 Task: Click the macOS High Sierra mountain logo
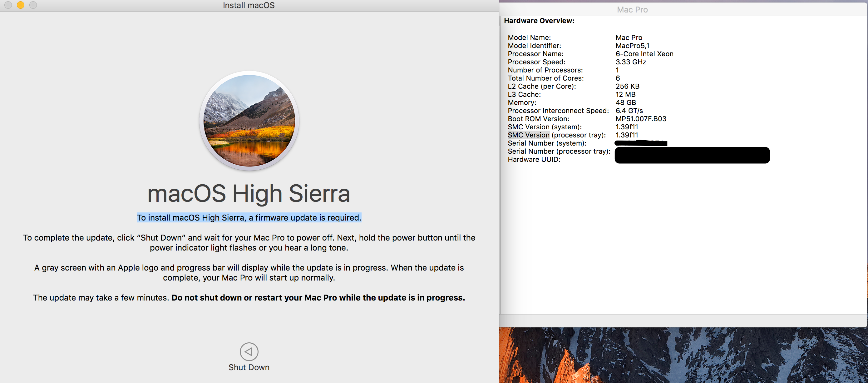tap(249, 120)
